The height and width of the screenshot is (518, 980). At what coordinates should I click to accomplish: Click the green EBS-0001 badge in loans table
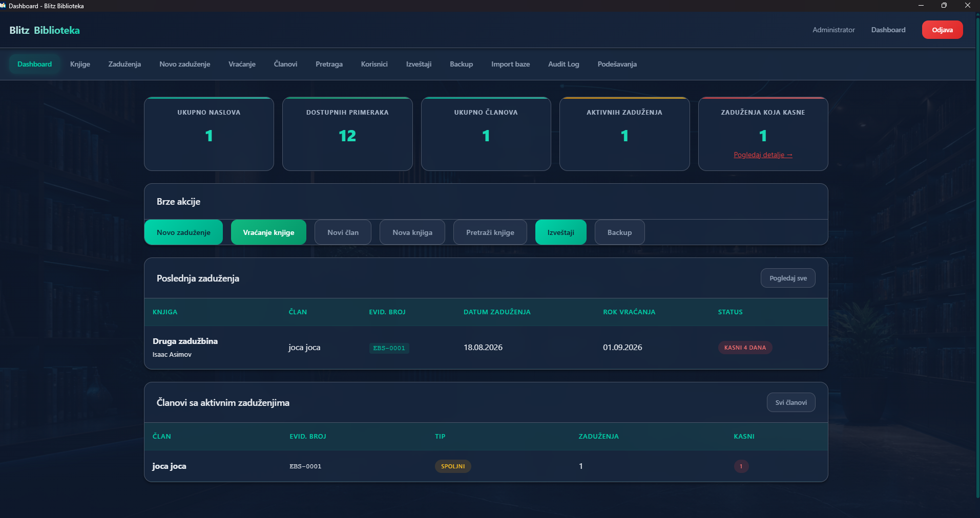389,348
